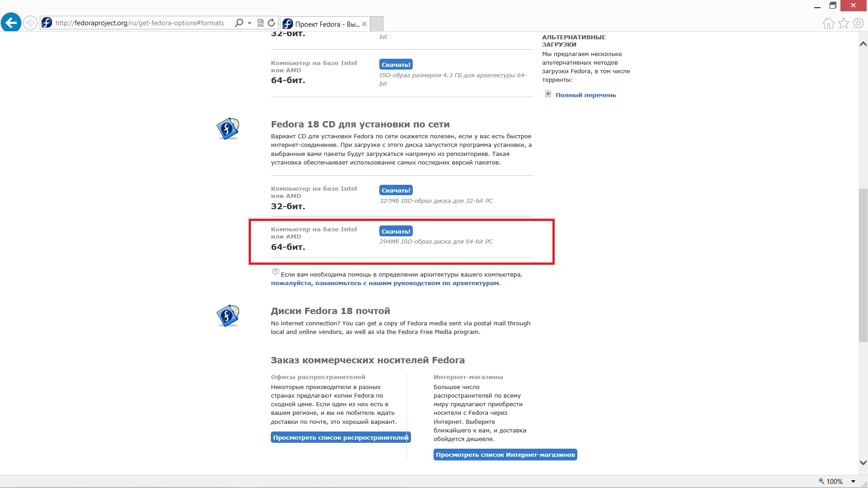Image resolution: width=868 pixels, height=488 pixels.
Task: Click text 327Мб ISO-образ диска для 32-bit PC
Action: (x=436, y=201)
